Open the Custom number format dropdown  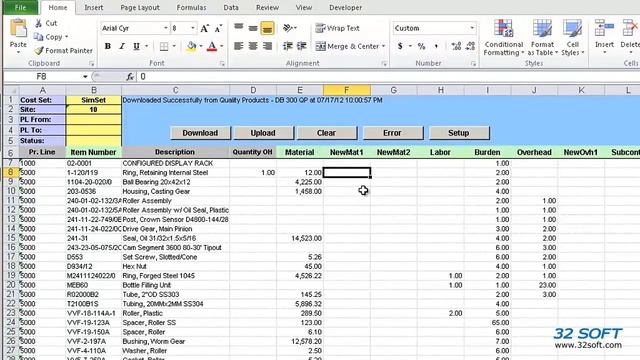pos(472,28)
